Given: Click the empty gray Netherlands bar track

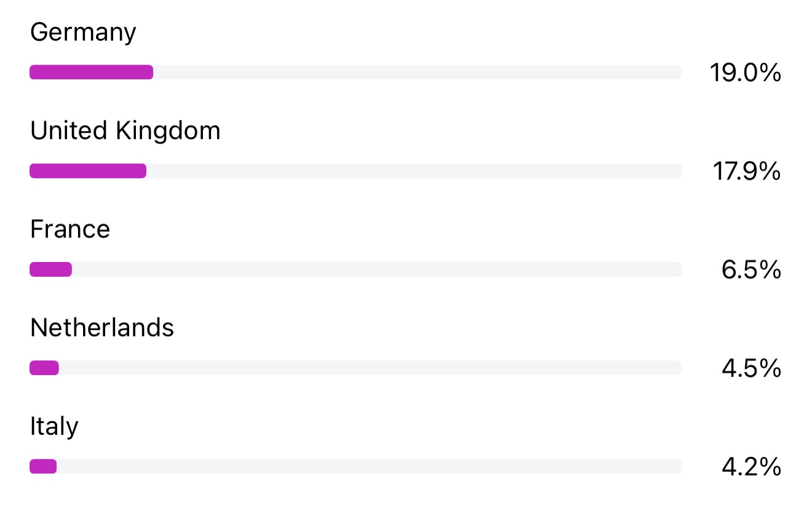Looking at the screenshot, I should [x=370, y=368].
